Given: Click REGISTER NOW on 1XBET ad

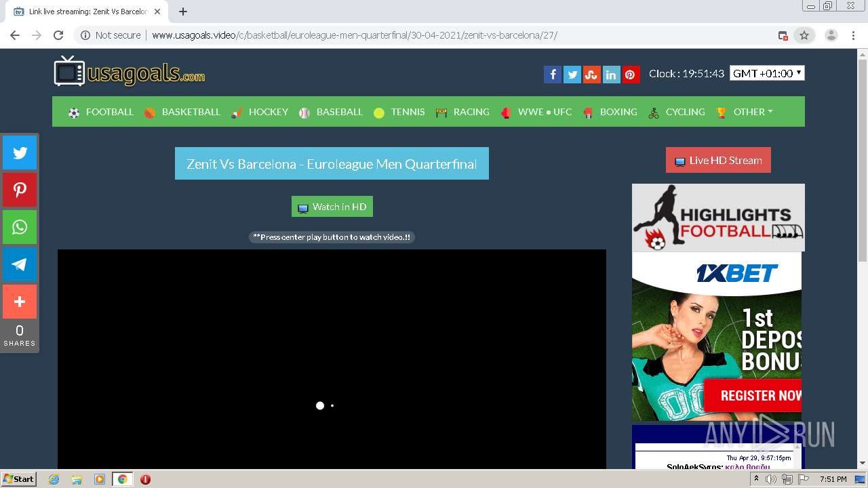Looking at the screenshot, I should [x=753, y=396].
